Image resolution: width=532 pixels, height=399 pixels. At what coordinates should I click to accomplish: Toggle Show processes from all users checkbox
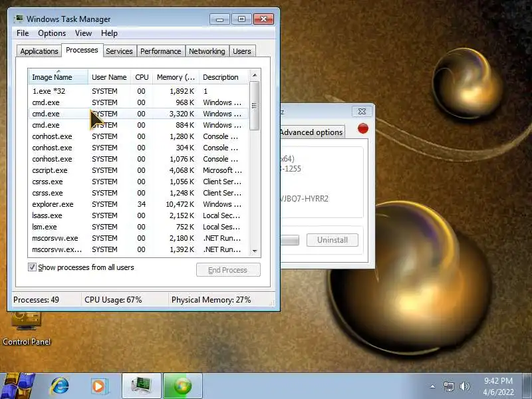click(x=32, y=267)
